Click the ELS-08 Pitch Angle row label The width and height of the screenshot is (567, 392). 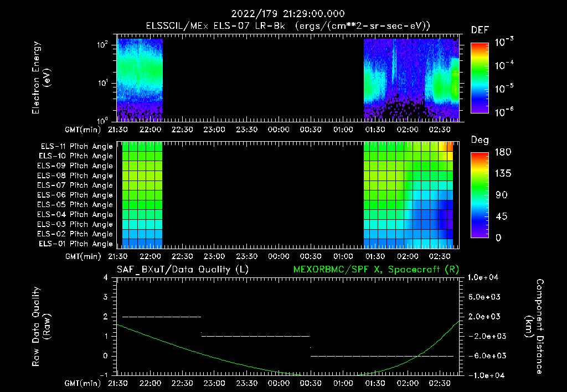(x=75, y=176)
